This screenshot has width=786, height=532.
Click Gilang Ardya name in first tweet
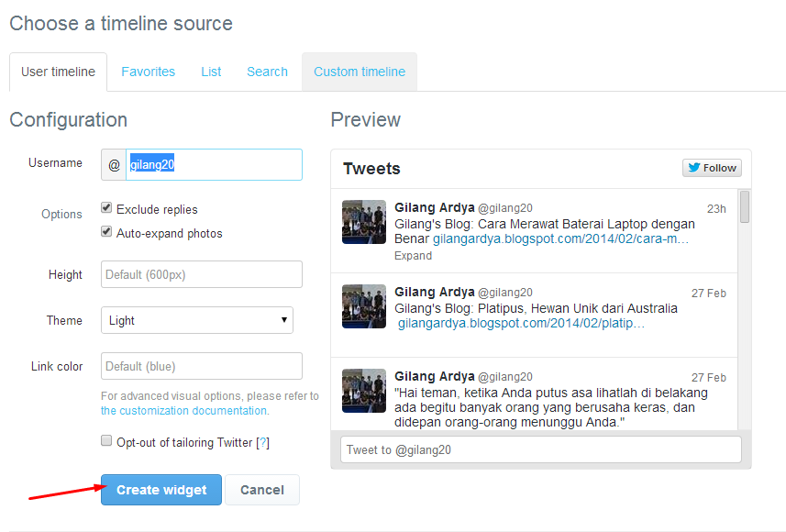[x=434, y=207]
